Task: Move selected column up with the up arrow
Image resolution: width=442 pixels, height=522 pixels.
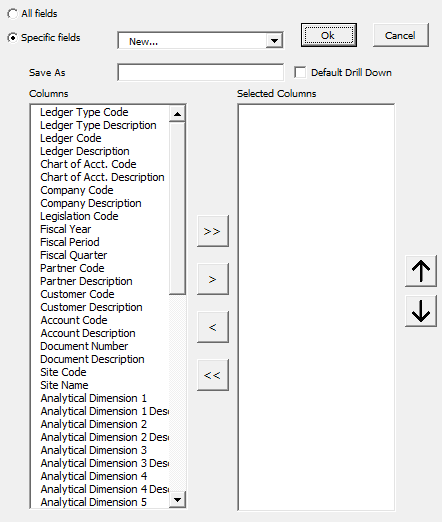Action: (x=421, y=271)
